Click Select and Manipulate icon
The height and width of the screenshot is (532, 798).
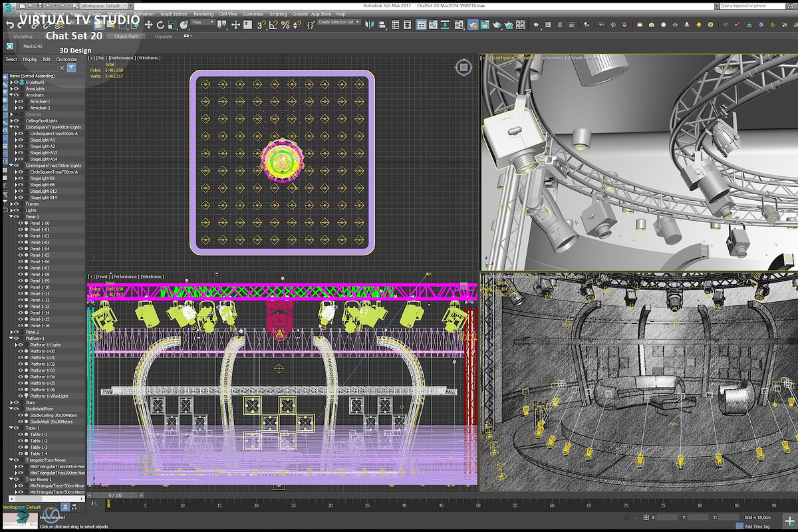(235, 25)
